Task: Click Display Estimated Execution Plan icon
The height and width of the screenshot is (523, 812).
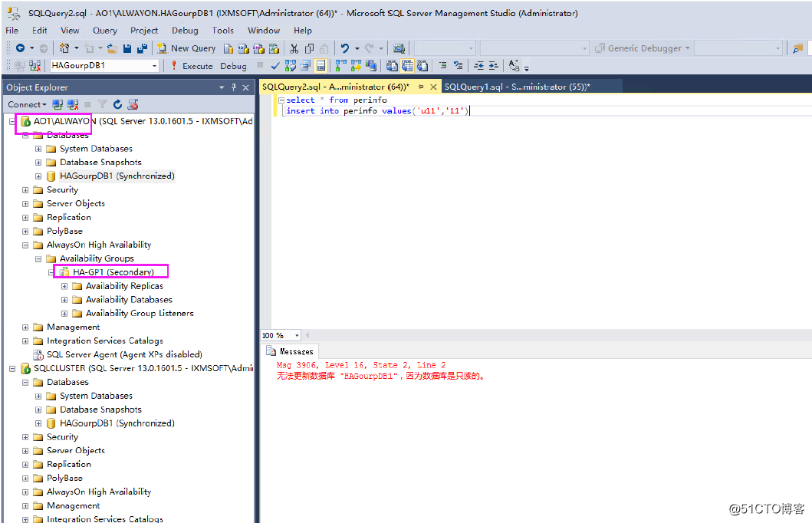Action: tap(291, 66)
